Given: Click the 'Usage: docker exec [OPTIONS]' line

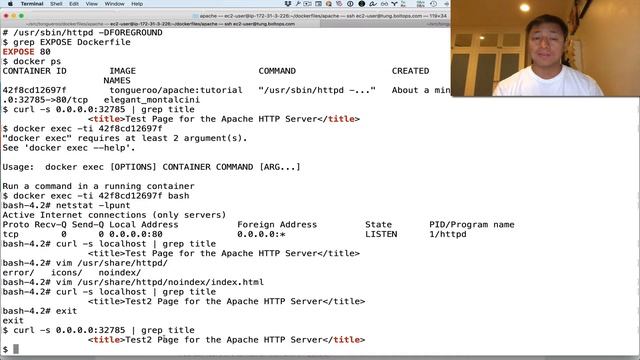Looking at the screenshot, I should [151, 167].
